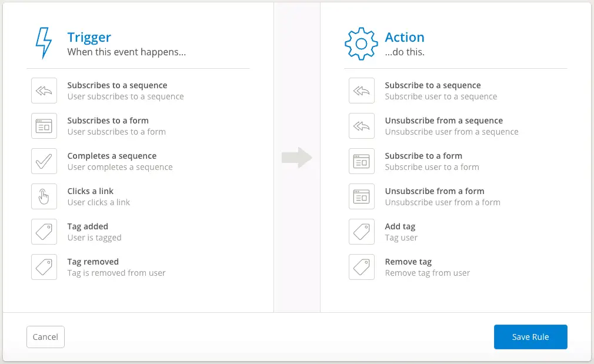Click 'User completes a sequence' description
This screenshot has width=594, height=364.
[120, 167]
